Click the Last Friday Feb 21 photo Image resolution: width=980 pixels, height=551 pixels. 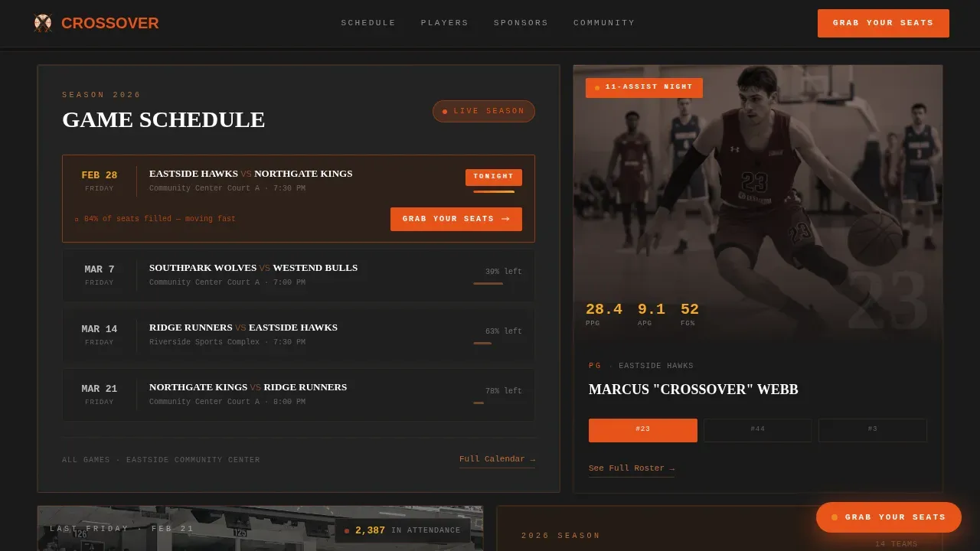[260, 529]
